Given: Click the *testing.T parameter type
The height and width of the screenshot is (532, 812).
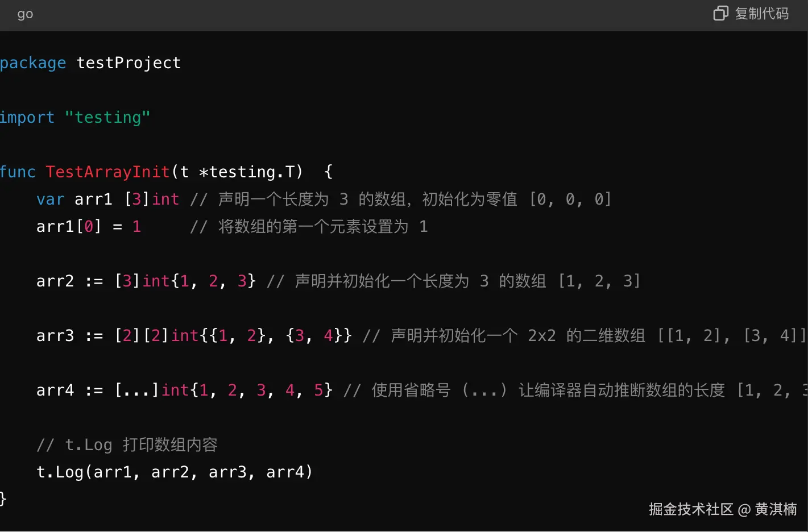Looking at the screenshot, I should pos(247,172).
